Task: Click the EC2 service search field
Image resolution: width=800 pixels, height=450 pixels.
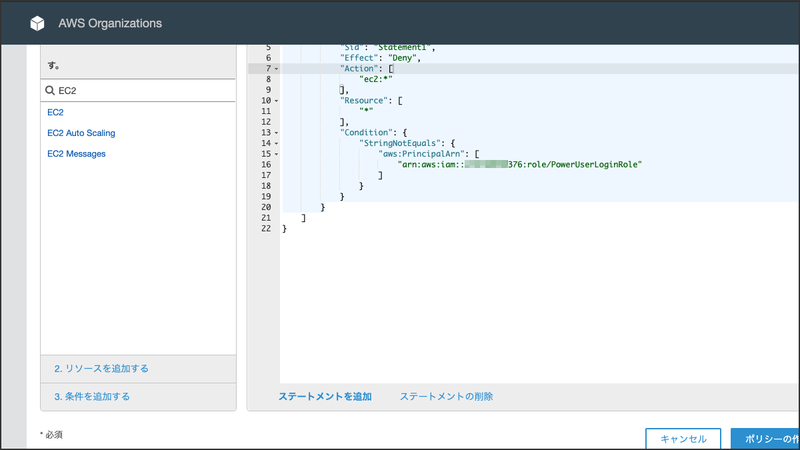Action: pos(138,90)
